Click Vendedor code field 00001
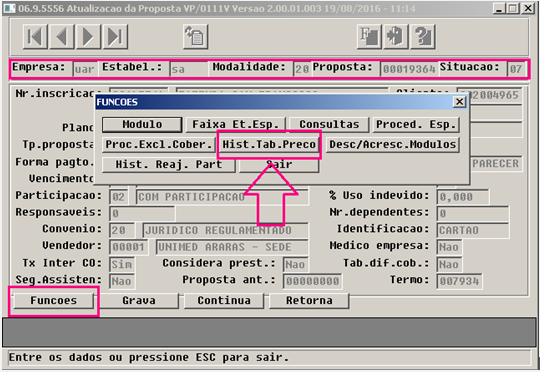The width and height of the screenshot is (540, 372). point(128,247)
